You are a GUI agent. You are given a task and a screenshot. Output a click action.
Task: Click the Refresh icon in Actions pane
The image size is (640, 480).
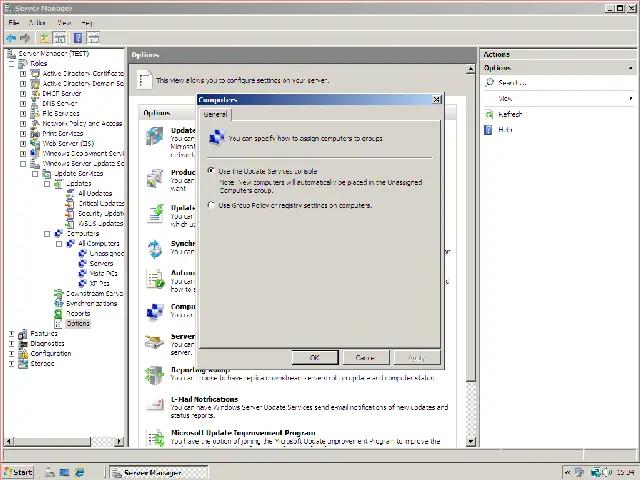(x=489, y=114)
